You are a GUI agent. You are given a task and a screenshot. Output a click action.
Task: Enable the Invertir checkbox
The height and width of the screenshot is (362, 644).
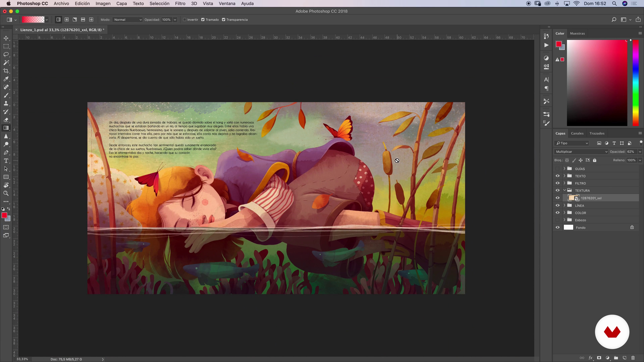tap(185, 19)
